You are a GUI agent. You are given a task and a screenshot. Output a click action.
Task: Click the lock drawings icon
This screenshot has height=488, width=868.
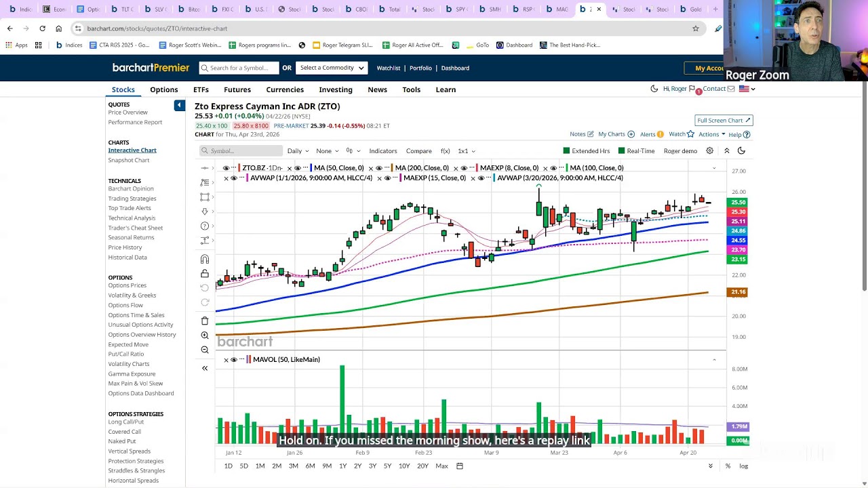[x=205, y=273]
